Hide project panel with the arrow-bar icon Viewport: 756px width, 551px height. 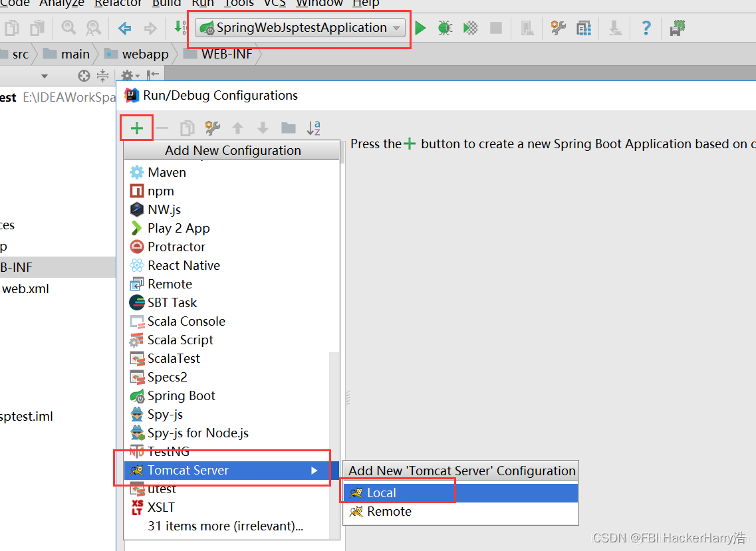pos(153,75)
